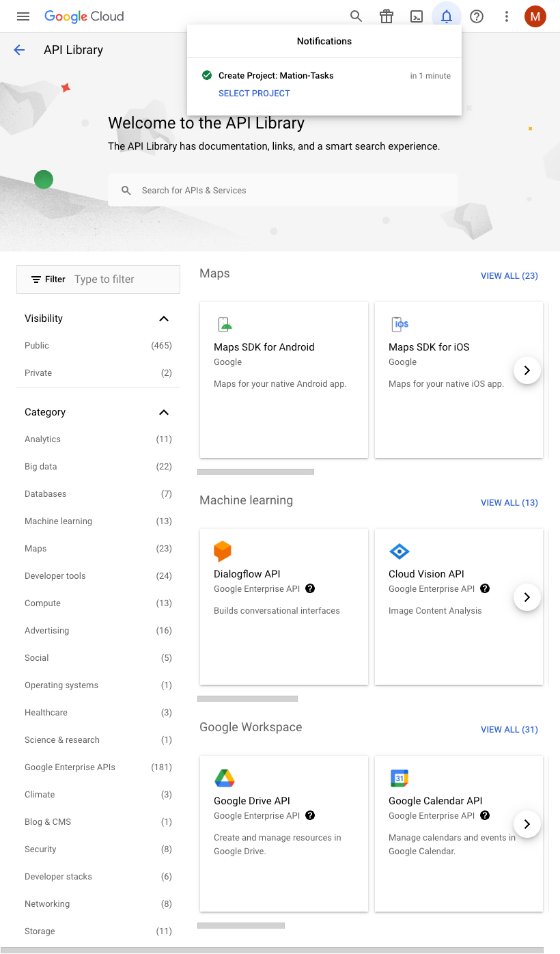The height and width of the screenshot is (954, 560).
Task: Select the Maps category in sidebar
Action: click(x=98, y=549)
